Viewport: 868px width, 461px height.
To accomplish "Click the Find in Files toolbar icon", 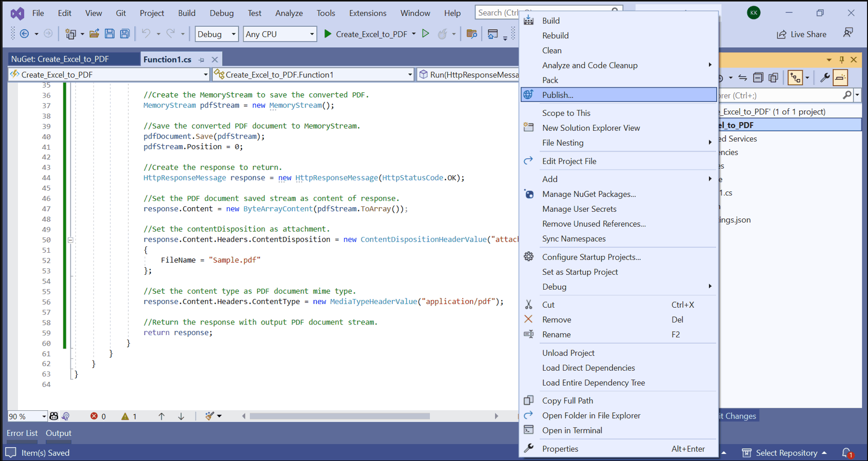I will [471, 34].
